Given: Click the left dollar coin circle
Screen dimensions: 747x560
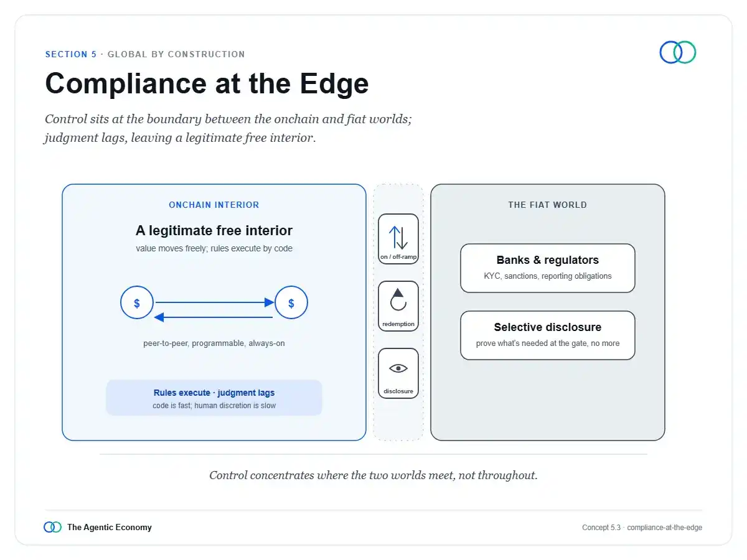Looking at the screenshot, I should (x=137, y=303).
